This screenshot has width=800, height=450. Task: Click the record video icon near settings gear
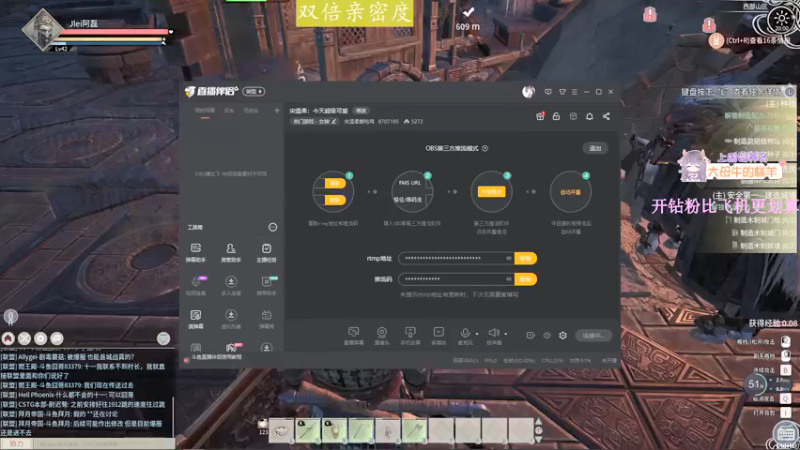pyautogui.click(x=531, y=335)
